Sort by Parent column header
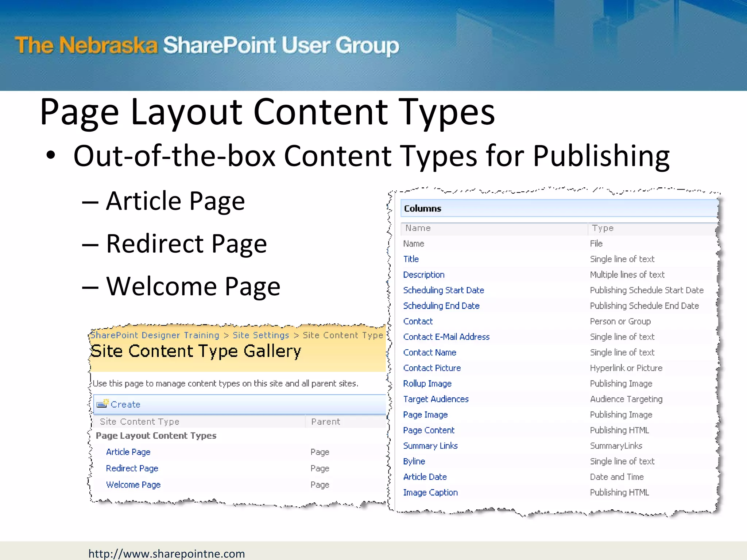The image size is (747, 560). [325, 421]
